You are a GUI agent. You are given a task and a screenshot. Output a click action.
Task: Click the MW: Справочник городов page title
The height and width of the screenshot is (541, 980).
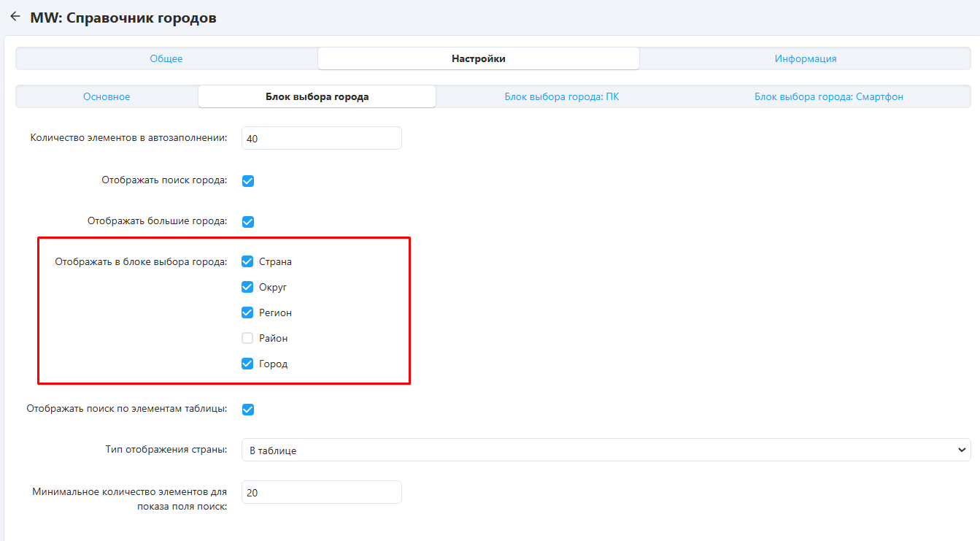coord(123,18)
